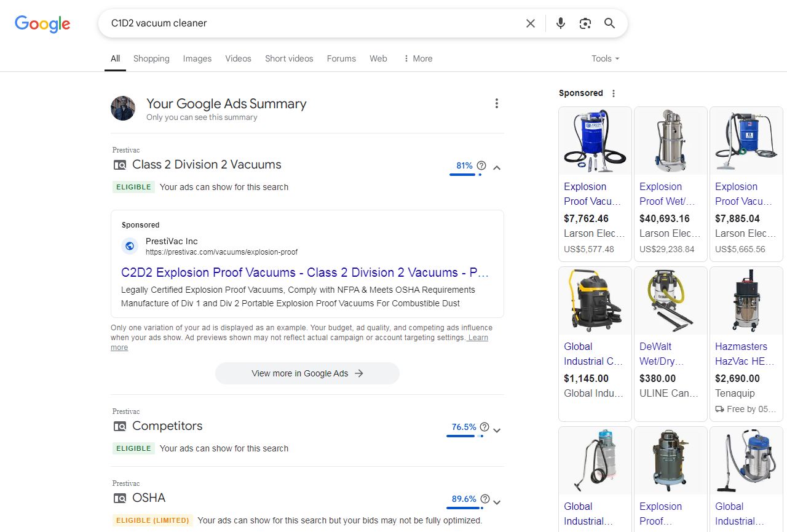Switch to the Images tab

[x=197, y=58]
